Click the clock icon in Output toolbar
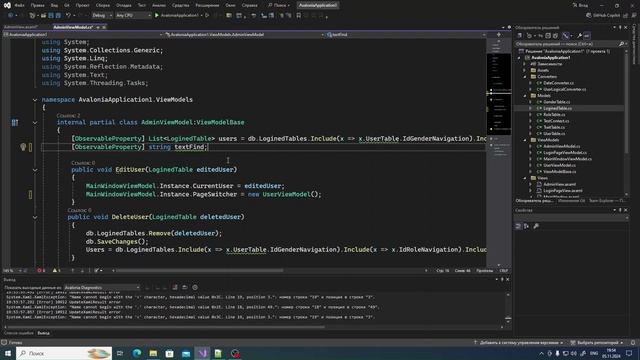This screenshot has height=360, width=640. [195, 287]
